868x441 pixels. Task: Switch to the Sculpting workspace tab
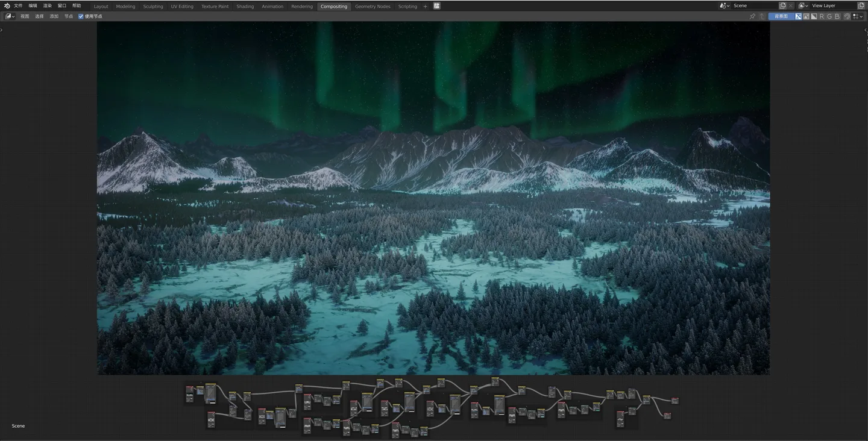pos(153,6)
